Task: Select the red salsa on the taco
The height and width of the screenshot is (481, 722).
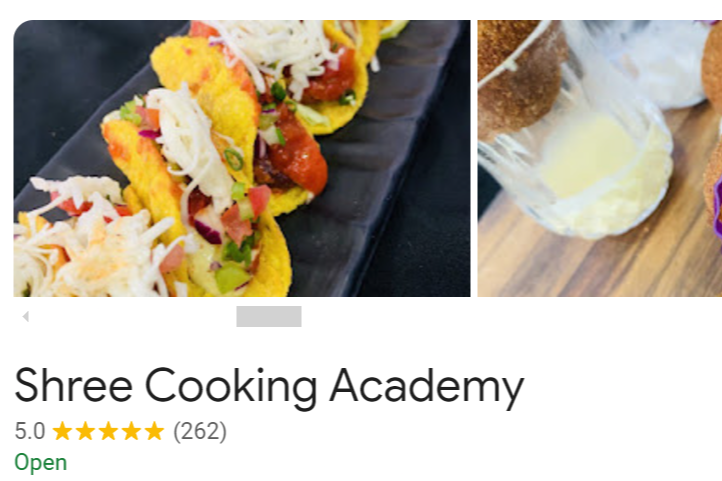Action: click(x=299, y=154)
